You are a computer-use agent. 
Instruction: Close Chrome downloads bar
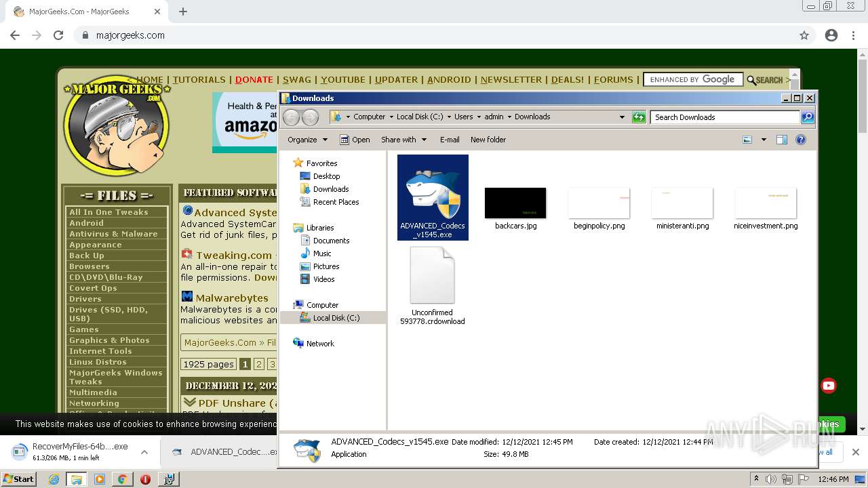[856, 452]
